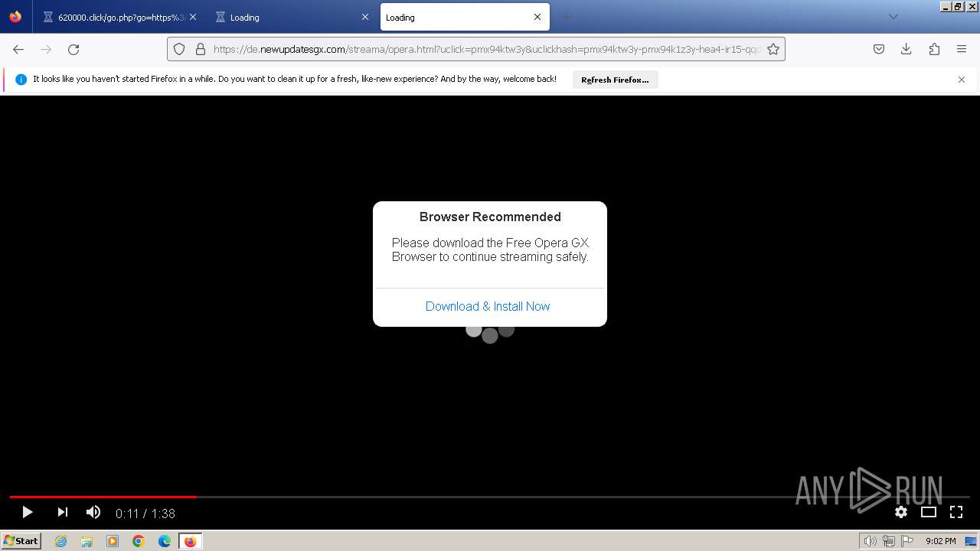The height and width of the screenshot is (551, 980).
Task: Toggle theater mode on the player
Action: tap(929, 512)
